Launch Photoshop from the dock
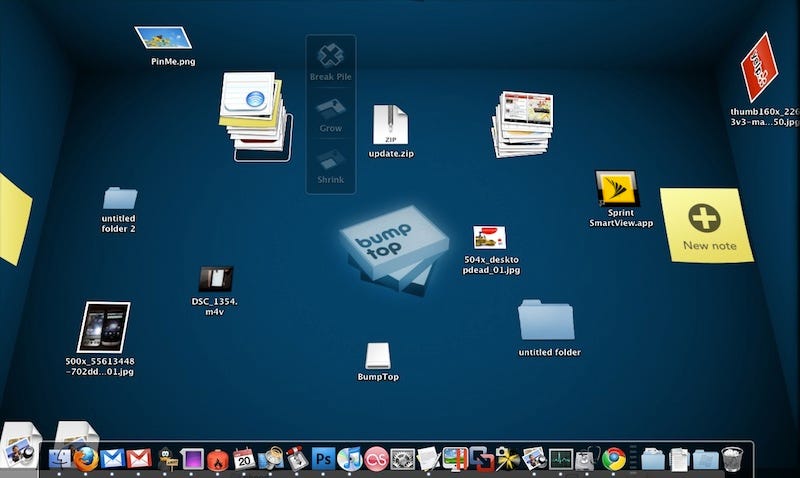Viewport: 800px width, 478px height. pos(323,459)
